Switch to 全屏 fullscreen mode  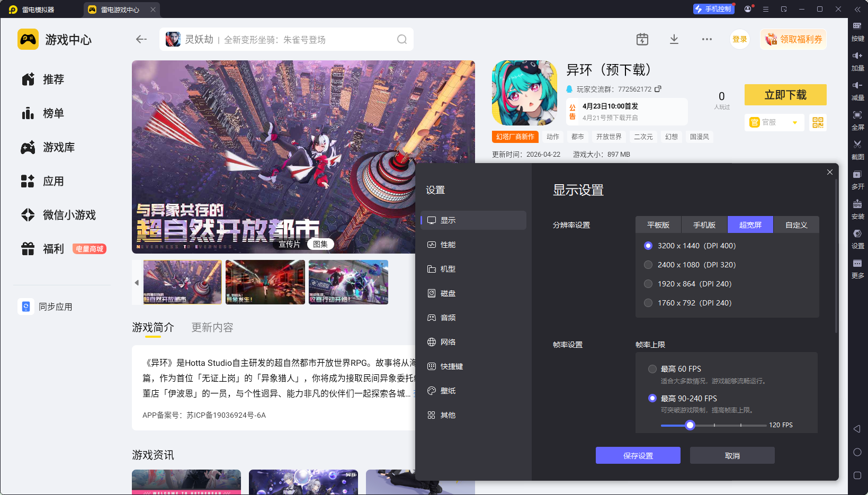pyautogui.click(x=857, y=121)
